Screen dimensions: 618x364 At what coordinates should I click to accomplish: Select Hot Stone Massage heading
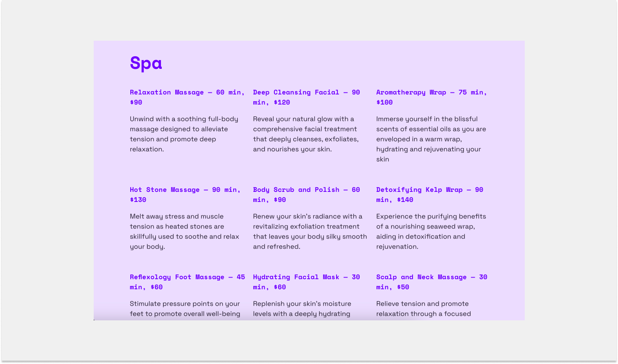185,195
